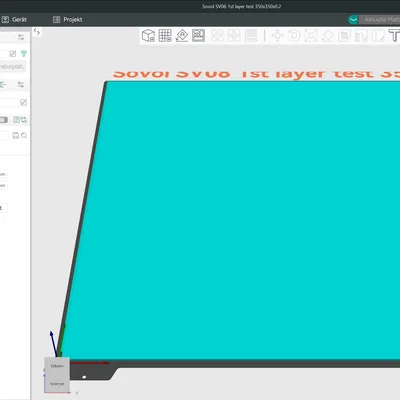Select the Cut tool
Image resolution: width=400 pixels, height=400 pixels.
[x=344, y=35]
